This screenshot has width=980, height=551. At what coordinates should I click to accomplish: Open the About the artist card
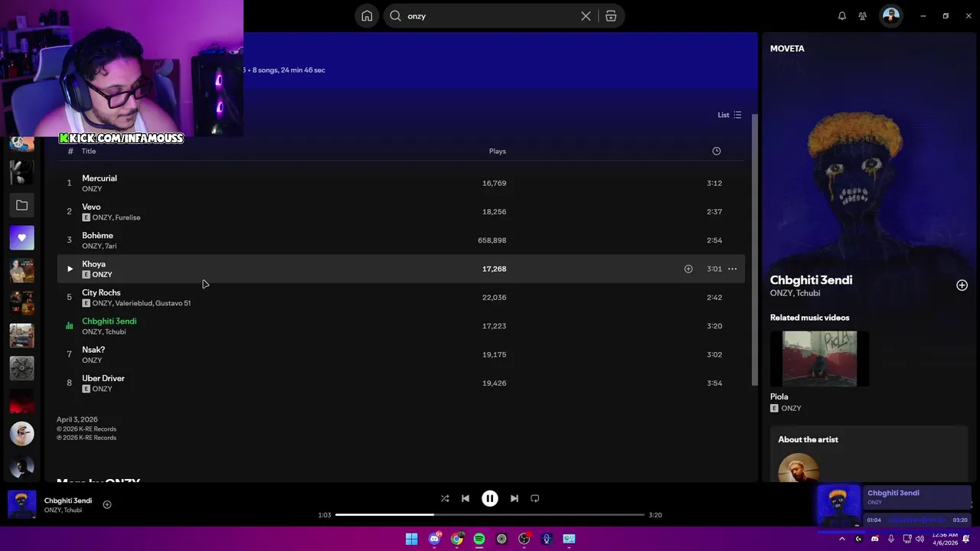[x=869, y=455]
